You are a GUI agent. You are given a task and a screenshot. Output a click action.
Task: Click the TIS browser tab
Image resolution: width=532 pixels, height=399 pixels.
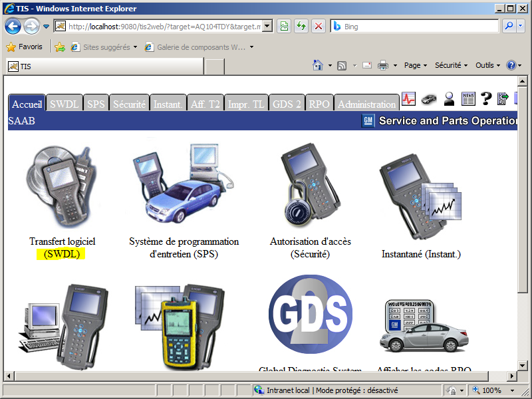click(x=104, y=66)
